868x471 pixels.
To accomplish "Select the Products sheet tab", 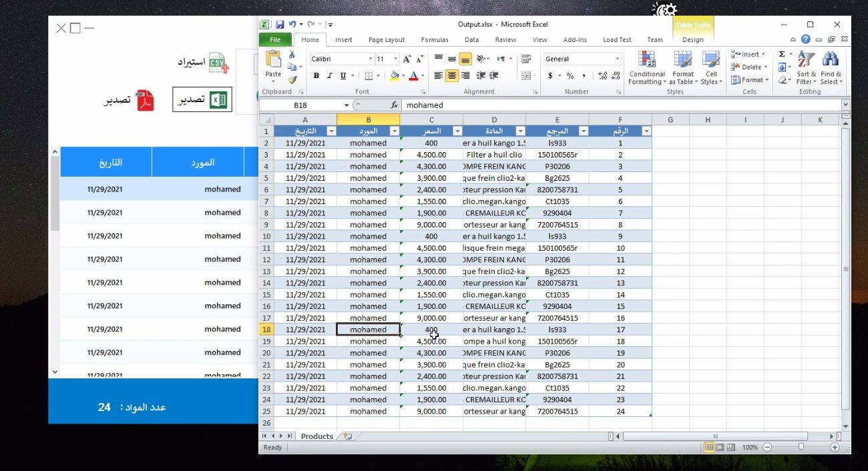I will [x=316, y=436].
